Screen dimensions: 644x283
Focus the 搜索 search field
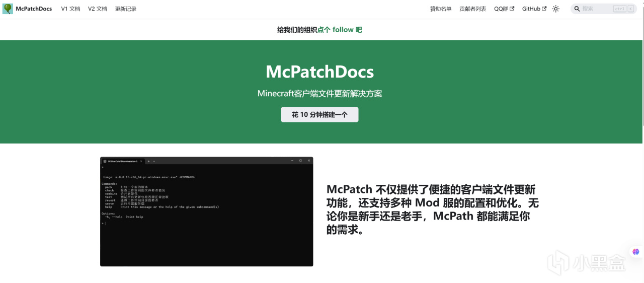pyautogui.click(x=604, y=9)
